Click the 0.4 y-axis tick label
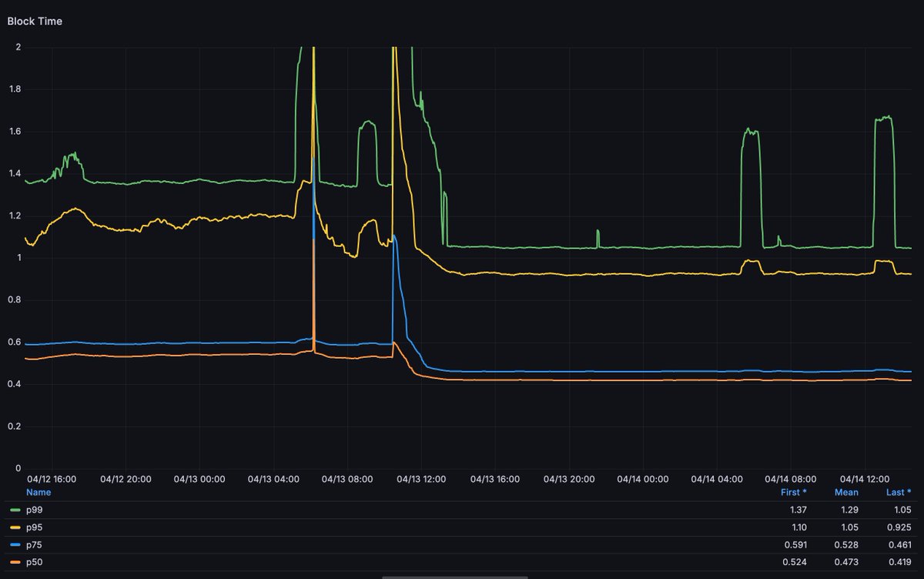 pyautogui.click(x=15, y=384)
